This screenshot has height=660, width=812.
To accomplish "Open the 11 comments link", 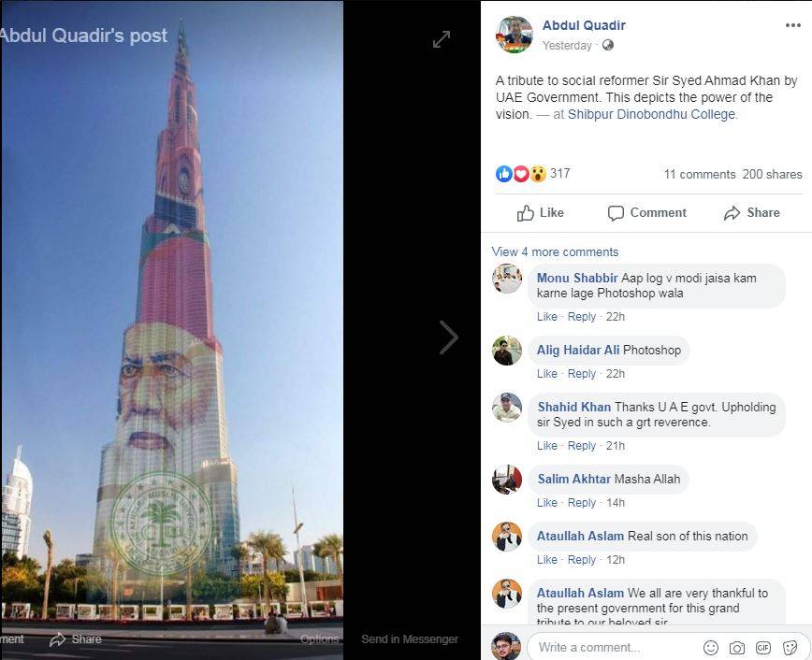I will (x=700, y=175).
